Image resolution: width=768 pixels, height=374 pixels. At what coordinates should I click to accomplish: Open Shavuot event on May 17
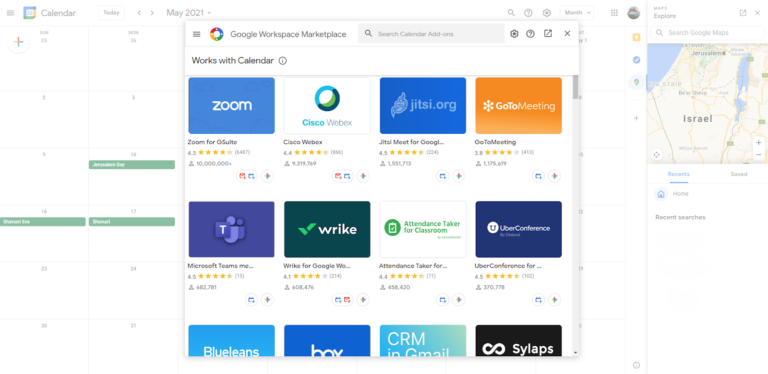click(x=132, y=222)
